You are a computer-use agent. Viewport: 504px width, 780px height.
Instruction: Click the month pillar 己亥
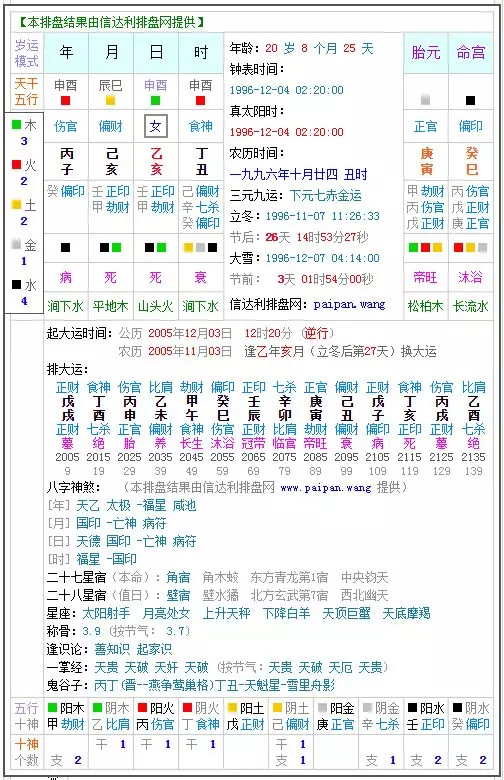tap(111, 161)
